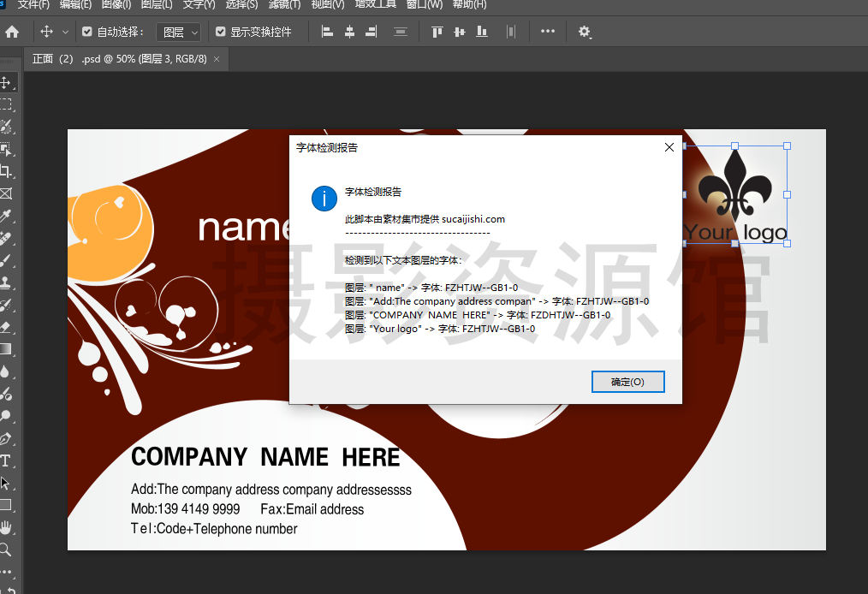
Task: Select the Horizontal Type tool
Action: coord(6,460)
